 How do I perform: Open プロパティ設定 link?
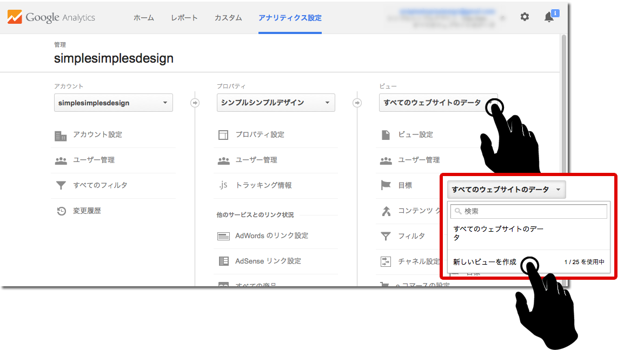[x=260, y=134]
